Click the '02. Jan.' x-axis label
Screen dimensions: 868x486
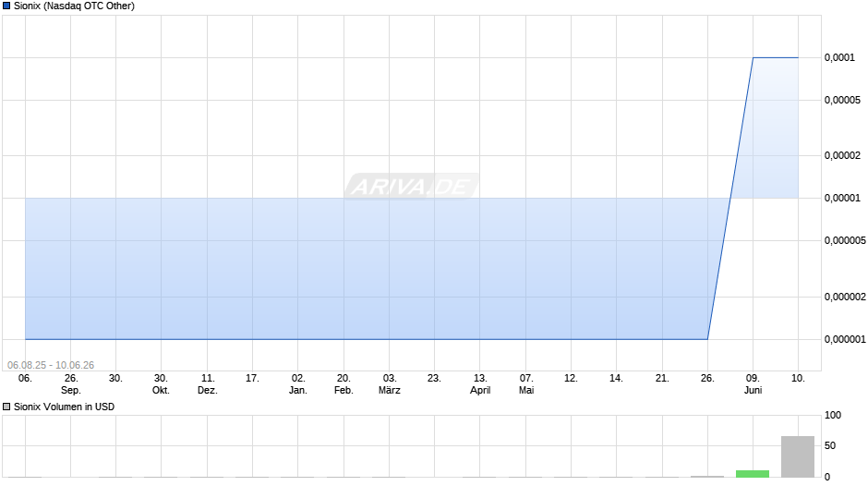coord(298,384)
